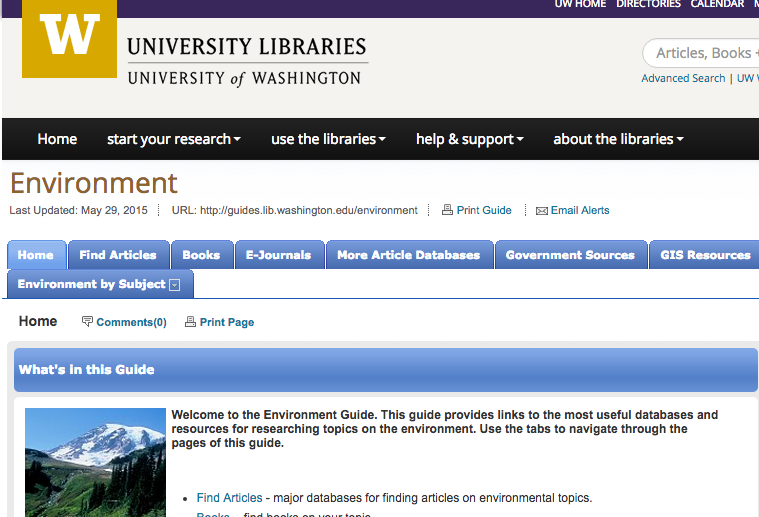This screenshot has width=759, height=517.
Task: Open the More Article Databases tab
Action: [x=410, y=255]
